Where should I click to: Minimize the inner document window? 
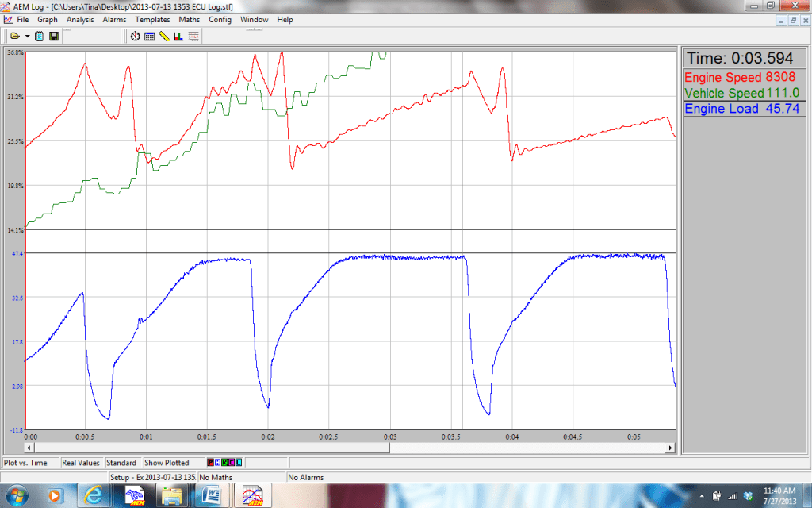click(x=781, y=20)
